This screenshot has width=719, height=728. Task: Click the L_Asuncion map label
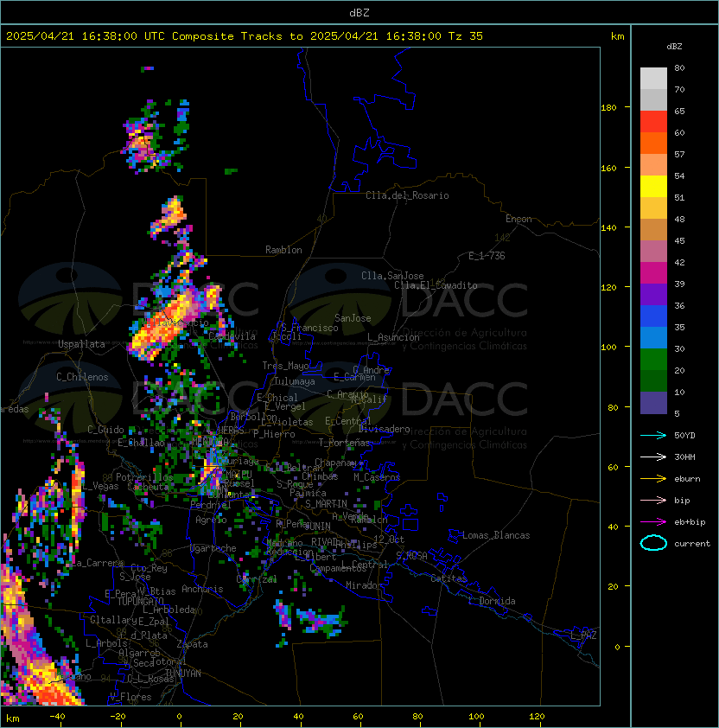(393, 337)
